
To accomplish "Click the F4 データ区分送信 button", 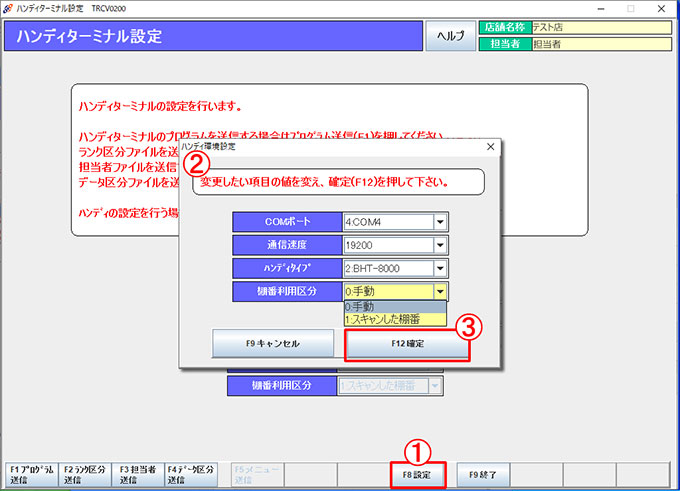I will coord(191,475).
